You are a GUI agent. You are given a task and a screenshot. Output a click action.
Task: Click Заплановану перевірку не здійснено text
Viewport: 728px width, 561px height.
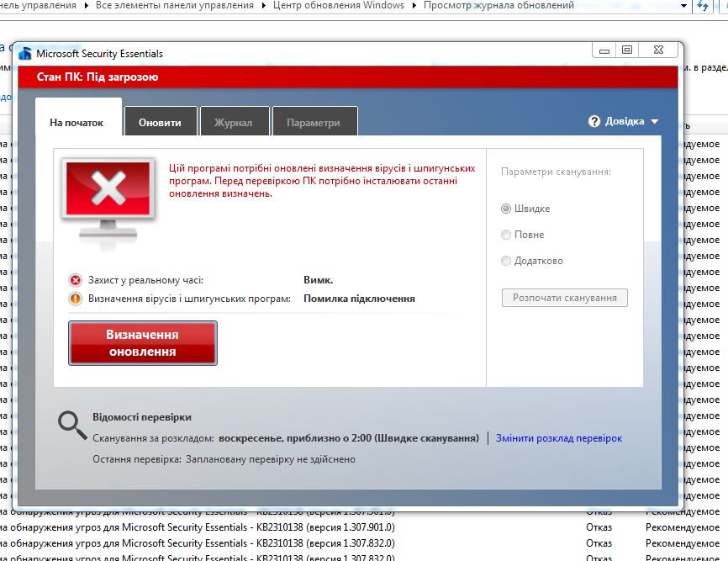point(271,459)
